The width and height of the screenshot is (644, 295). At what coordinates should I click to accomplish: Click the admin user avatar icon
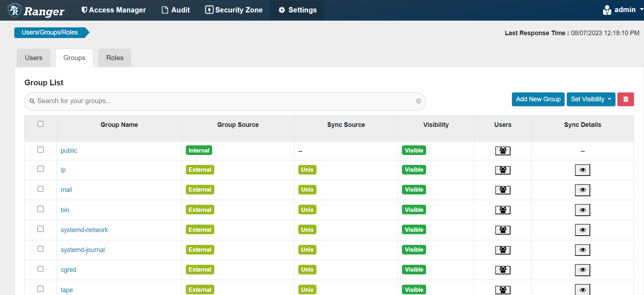tap(607, 10)
